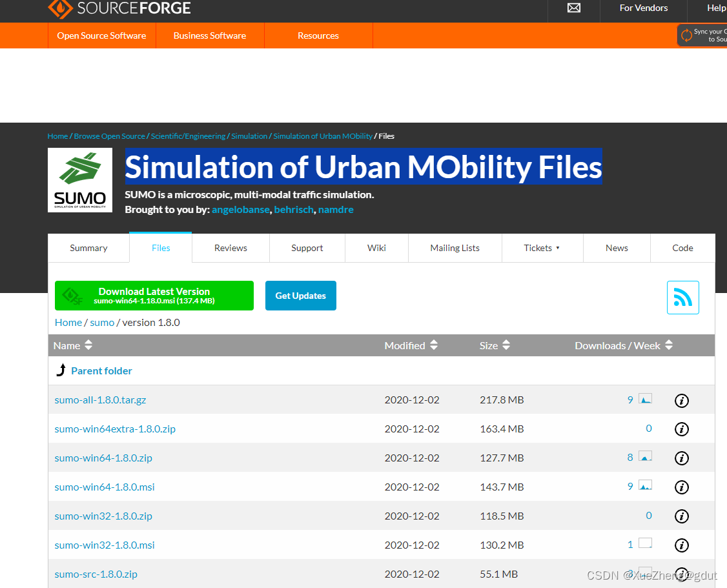Open download stats chart for sumo-win64-1.8.0.msi
727x588 pixels.
(645, 485)
